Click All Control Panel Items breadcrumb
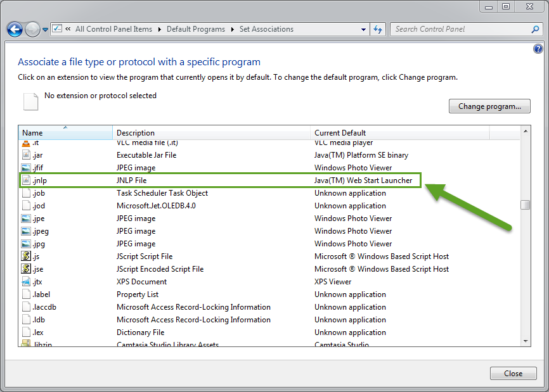The image size is (549, 392). 113,29
